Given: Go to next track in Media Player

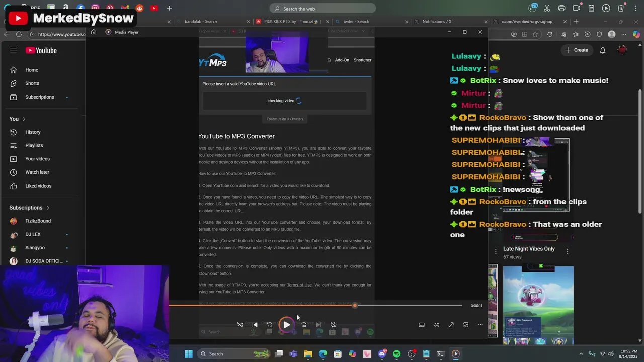Looking at the screenshot, I should click(x=318, y=325).
